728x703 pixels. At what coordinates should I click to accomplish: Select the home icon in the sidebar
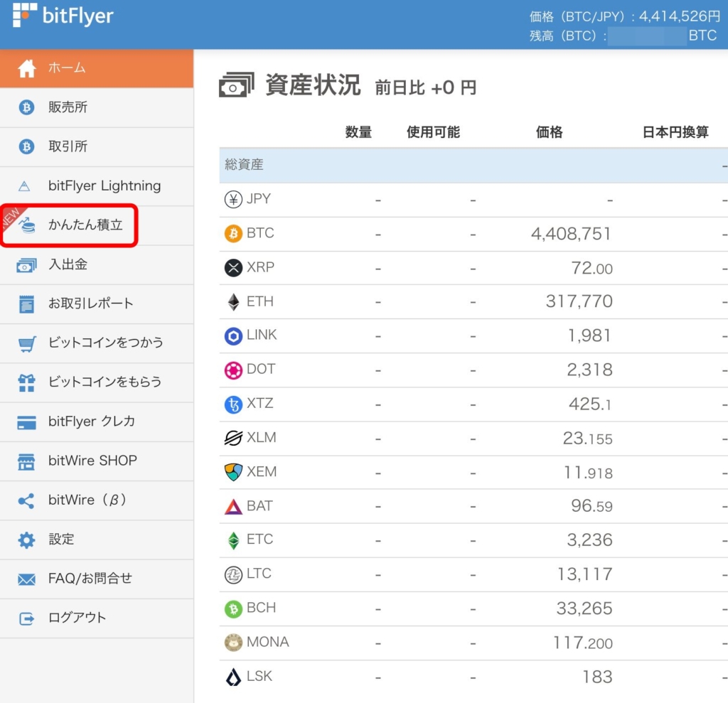[27, 68]
